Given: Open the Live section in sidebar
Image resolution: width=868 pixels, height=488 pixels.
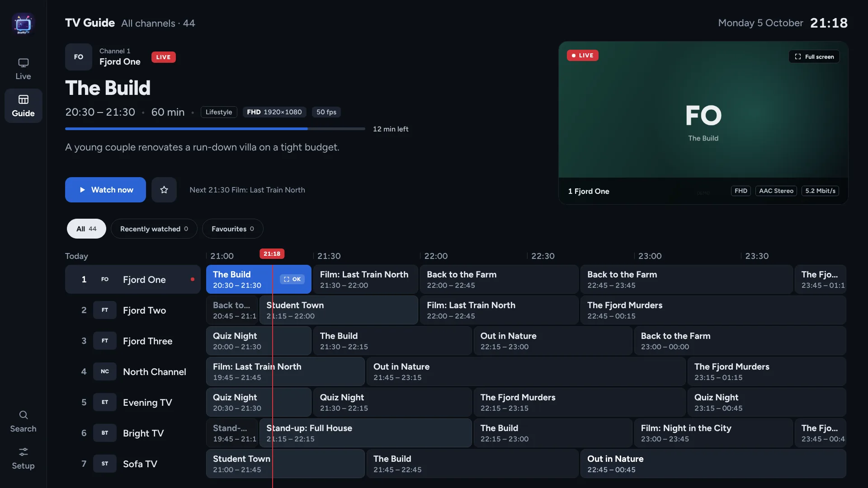Looking at the screenshot, I should click(x=23, y=69).
